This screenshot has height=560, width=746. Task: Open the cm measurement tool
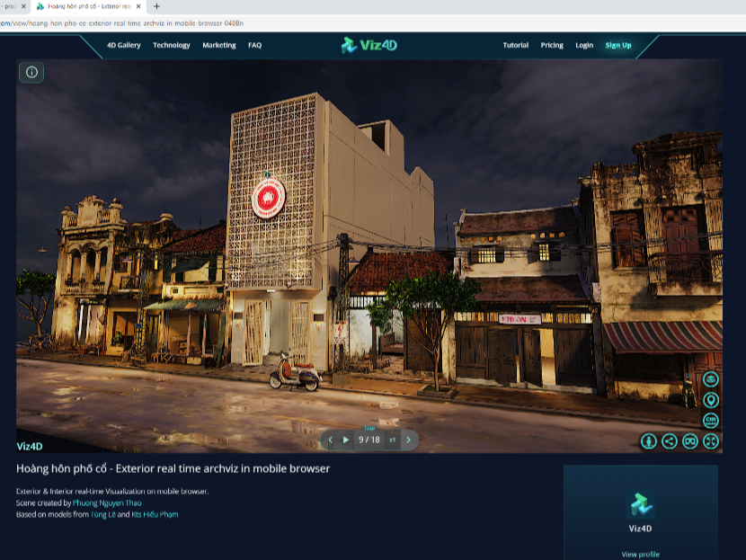point(711,421)
